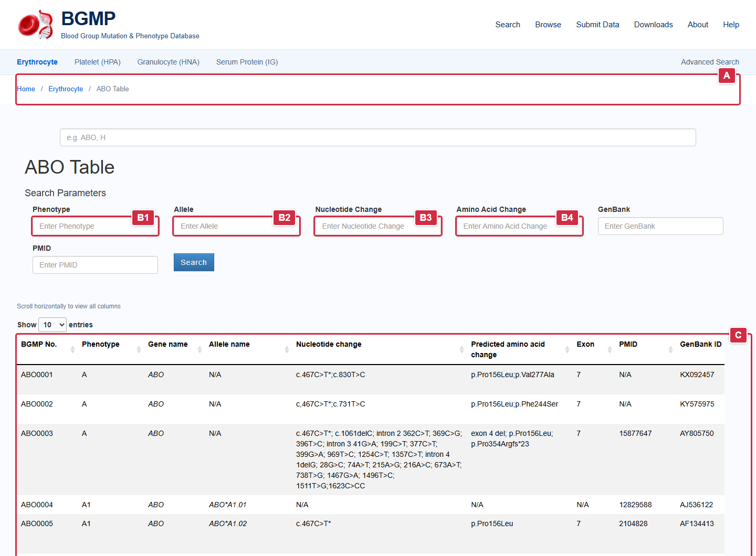Focus the Enter GenBank field

(x=660, y=226)
